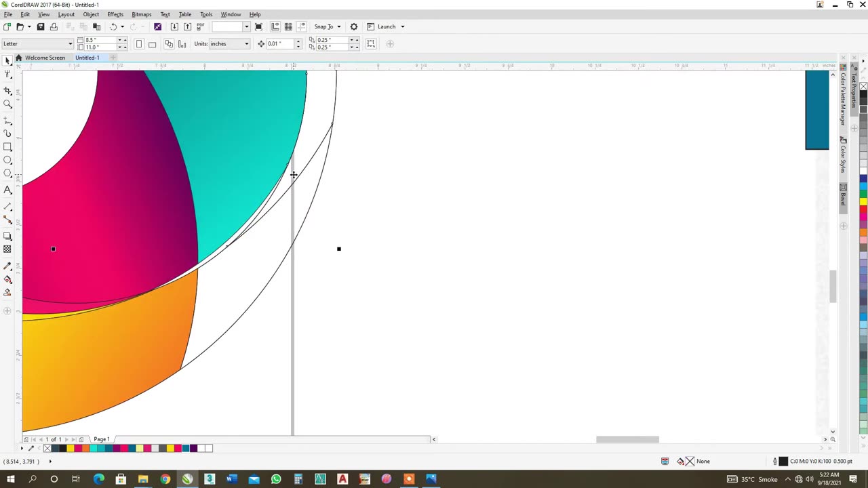
Task: Select the Parallel Dimension tool
Action: pos(7,205)
